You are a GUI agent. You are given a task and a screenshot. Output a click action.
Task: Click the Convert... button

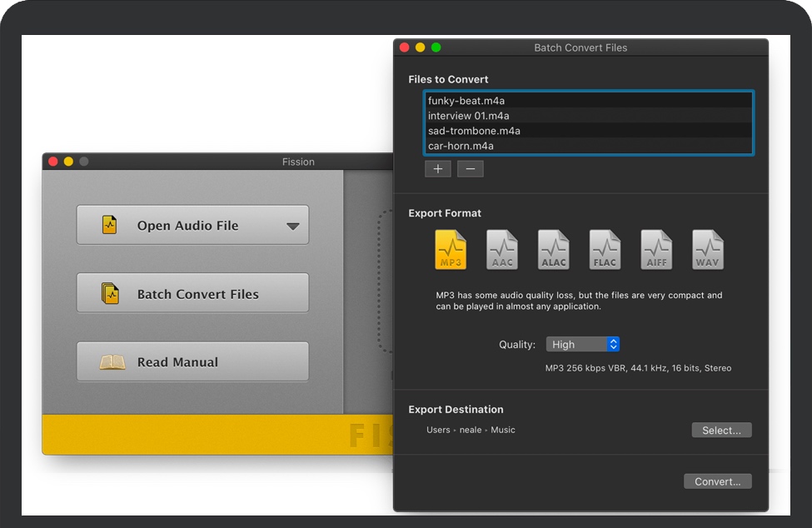pyautogui.click(x=717, y=481)
